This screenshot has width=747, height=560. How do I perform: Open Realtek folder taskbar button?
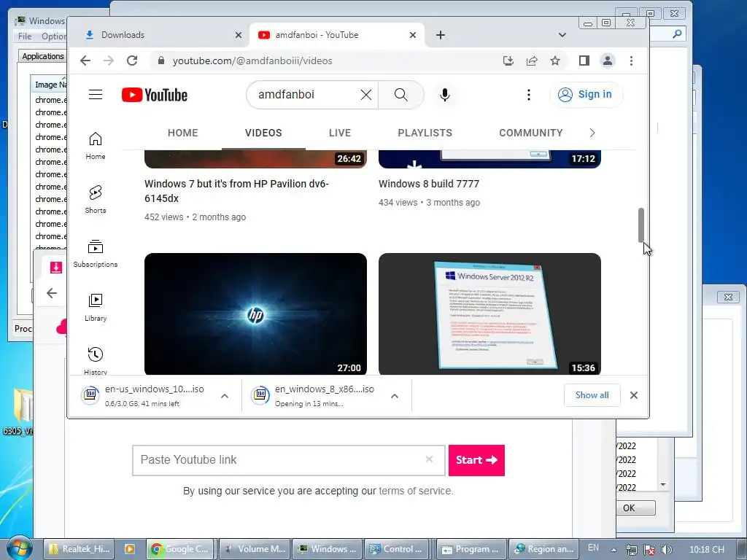[79, 549]
